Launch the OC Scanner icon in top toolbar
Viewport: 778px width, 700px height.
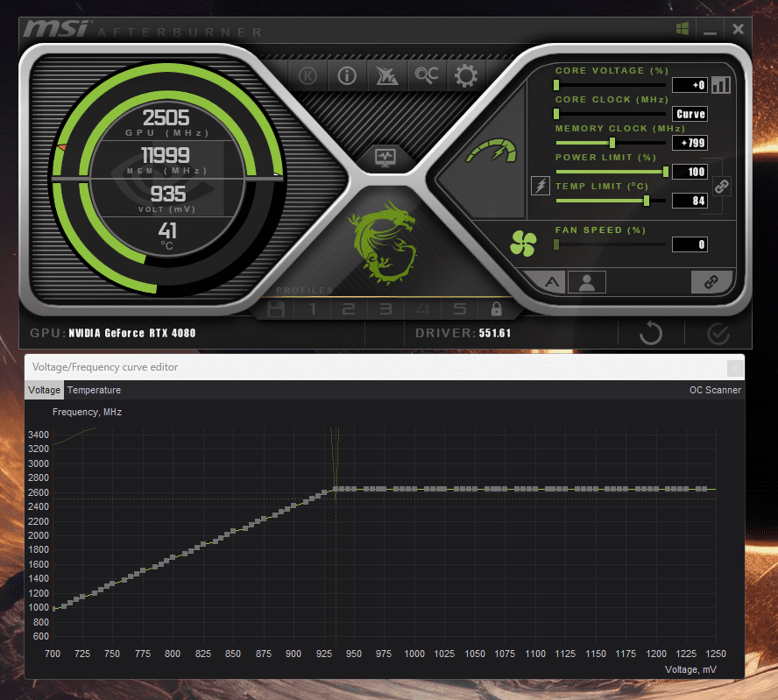coord(426,75)
